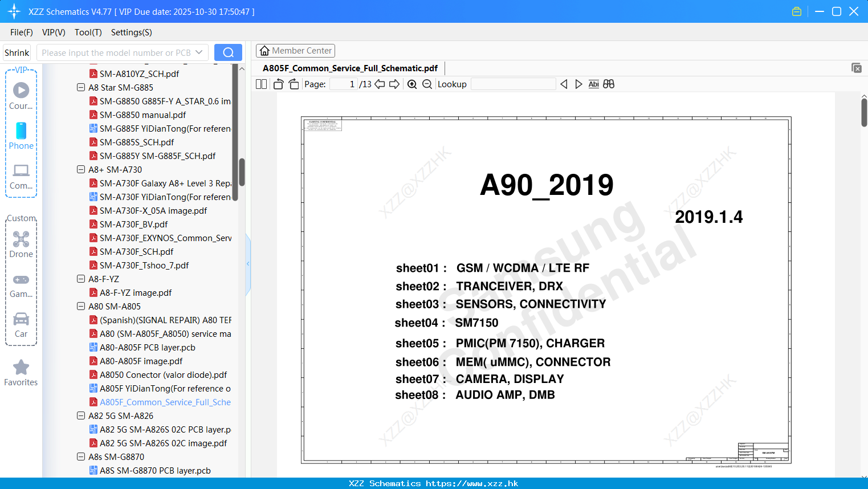Select the Computer category icon
The image size is (868, 489).
pos(21,177)
